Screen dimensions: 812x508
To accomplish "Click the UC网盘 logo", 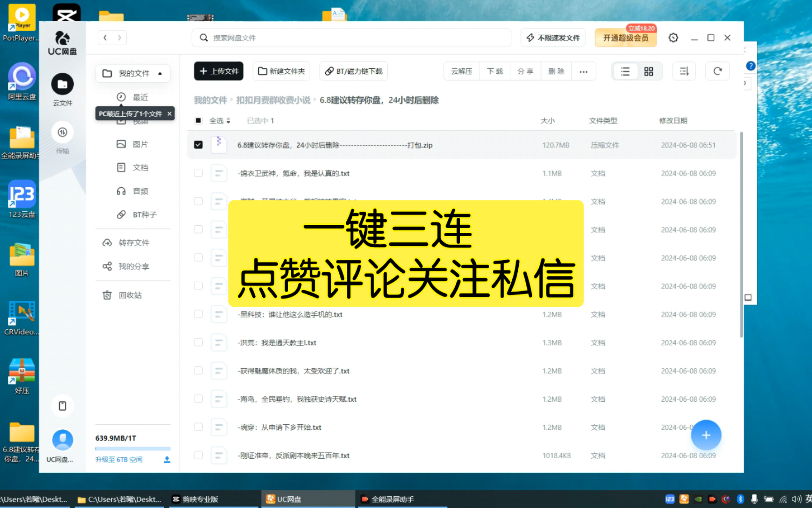I will 62,43.
